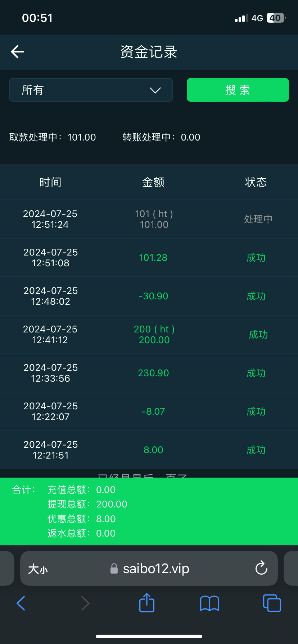This screenshot has height=644, width=298.
Task: Tap the 8.00 transaction at 12:21:51
Action: pos(153,450)
